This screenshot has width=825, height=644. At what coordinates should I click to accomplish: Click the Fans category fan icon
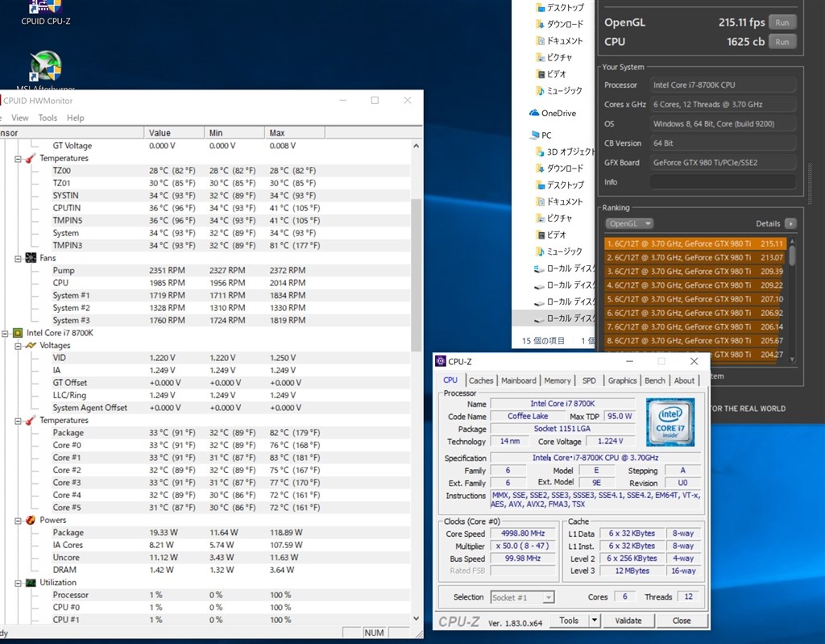point(30,258)
